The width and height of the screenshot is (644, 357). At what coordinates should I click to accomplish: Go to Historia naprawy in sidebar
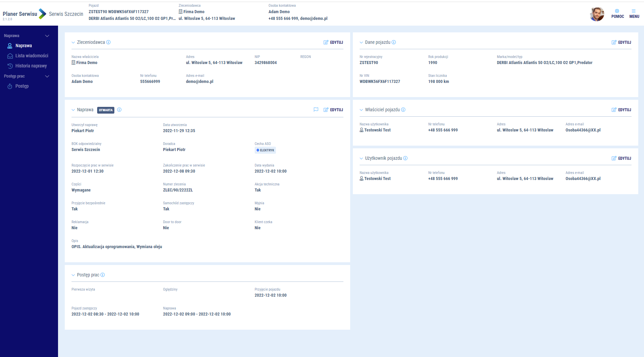[31, 66]
